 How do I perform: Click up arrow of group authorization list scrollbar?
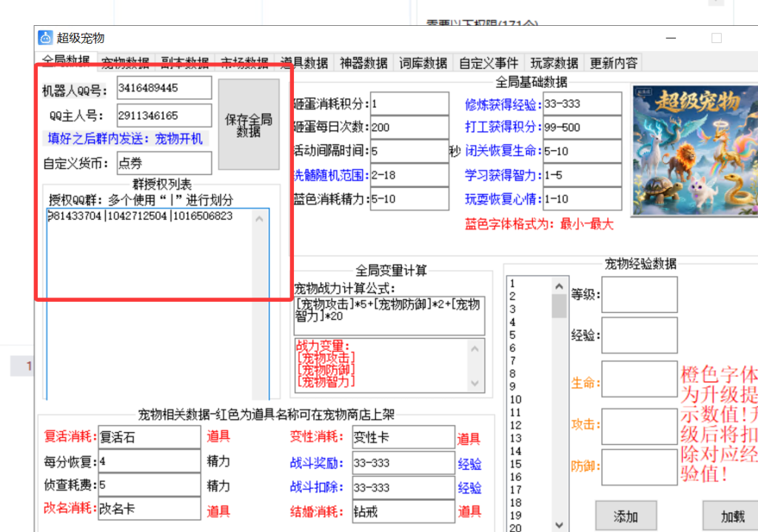259,218
